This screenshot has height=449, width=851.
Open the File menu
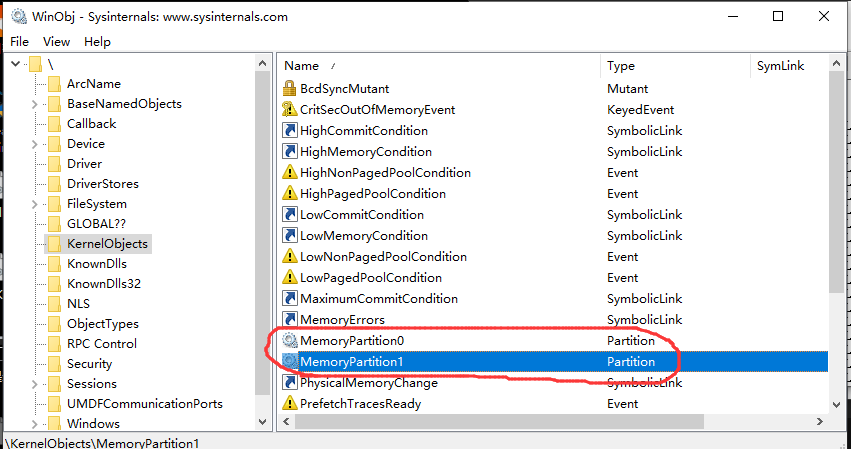pyautogui.click(x=20, y=42)
